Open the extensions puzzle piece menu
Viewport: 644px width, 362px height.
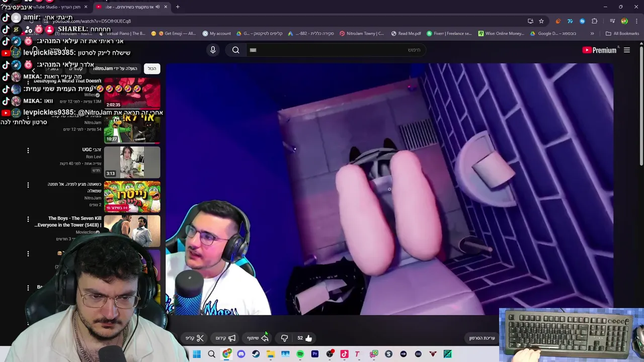pos(595,21)
